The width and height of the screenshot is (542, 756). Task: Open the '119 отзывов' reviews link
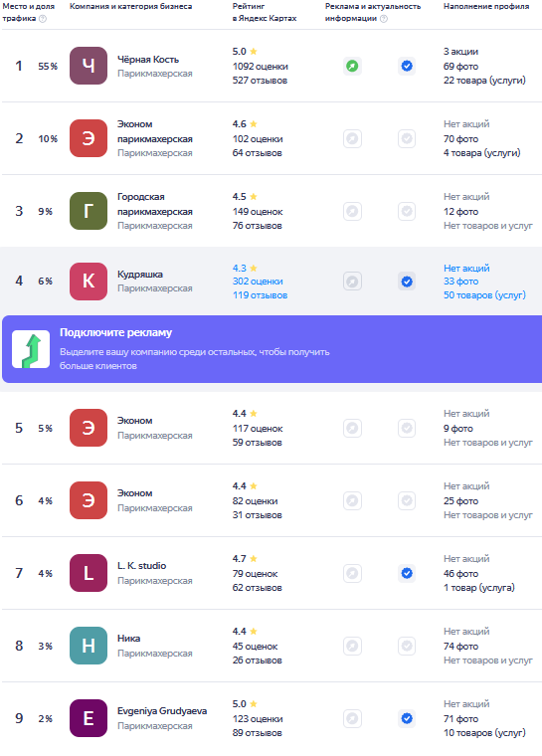coord(260,295)
